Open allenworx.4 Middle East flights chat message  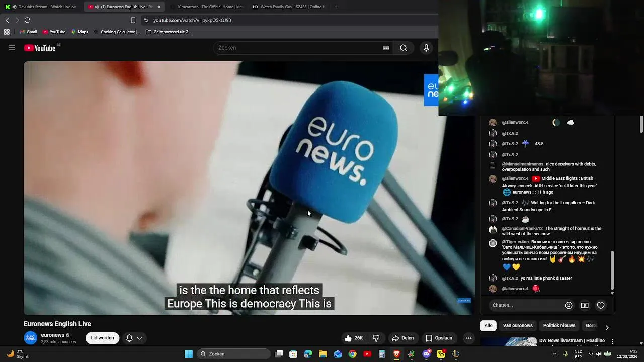(x=550, y=185)
